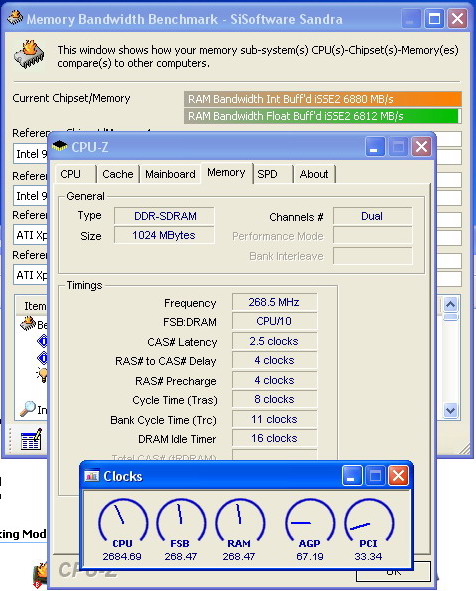Click the RAS# to CAS# Delay value
Screen dimensions: 476x591
coord(274,360)
